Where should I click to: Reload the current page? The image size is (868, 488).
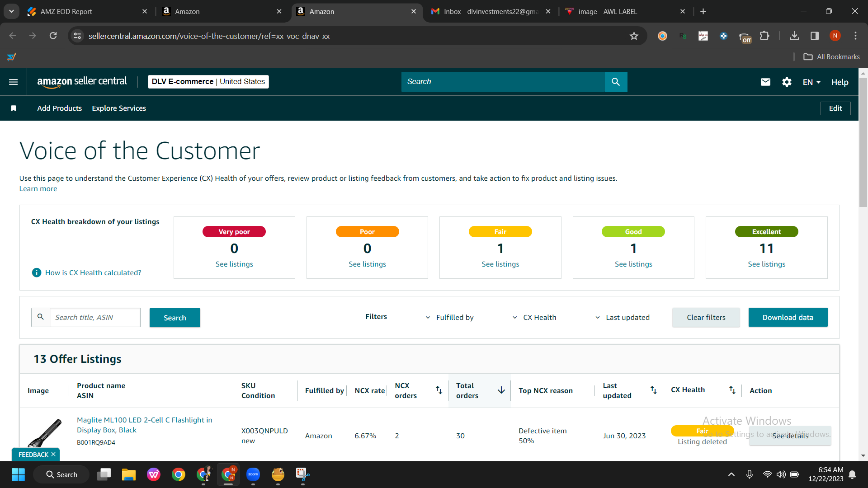(53, 36)
